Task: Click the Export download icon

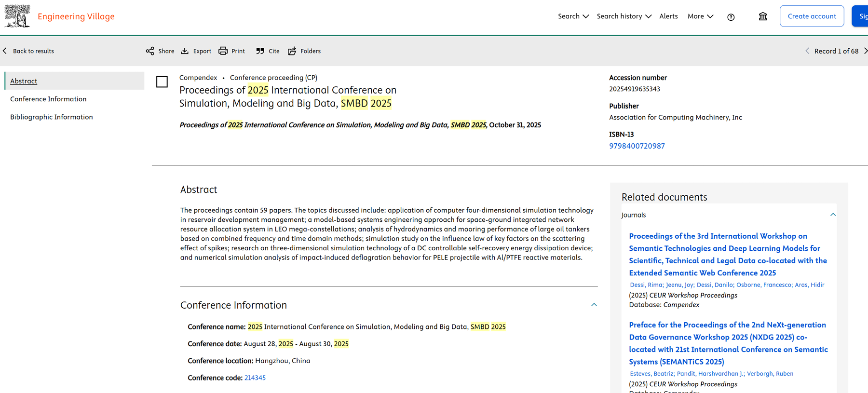Action: coord(185,51)
